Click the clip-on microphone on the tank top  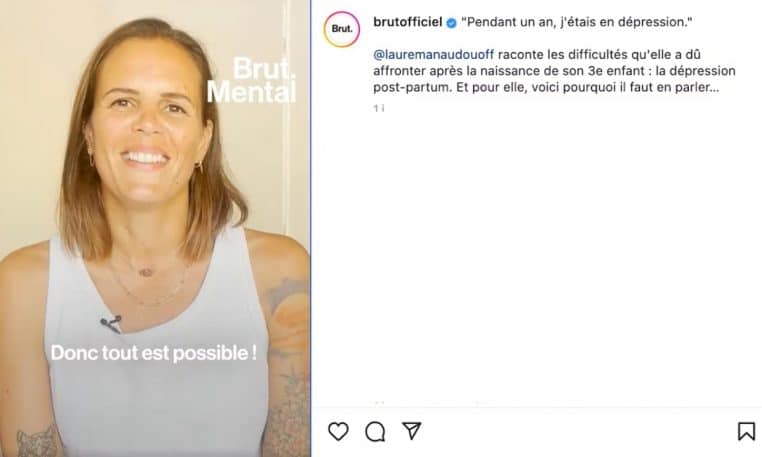pos(111,324)
